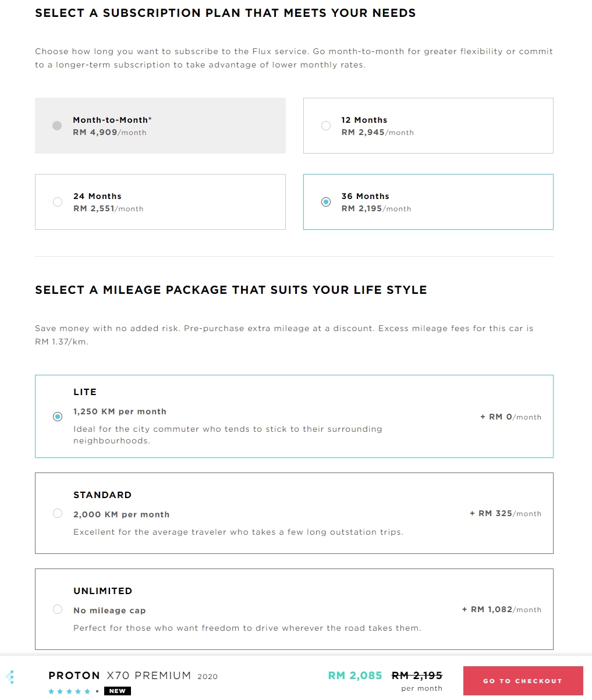Click the No mileage cap text
The width and height of the screenshot is (592, 700).
pos(109,610)
